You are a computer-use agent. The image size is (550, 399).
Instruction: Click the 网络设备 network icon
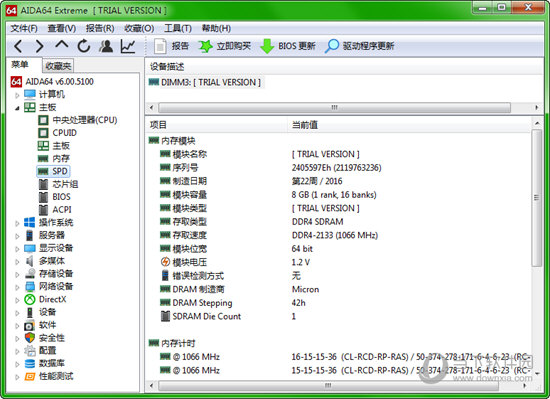point(29,286)
